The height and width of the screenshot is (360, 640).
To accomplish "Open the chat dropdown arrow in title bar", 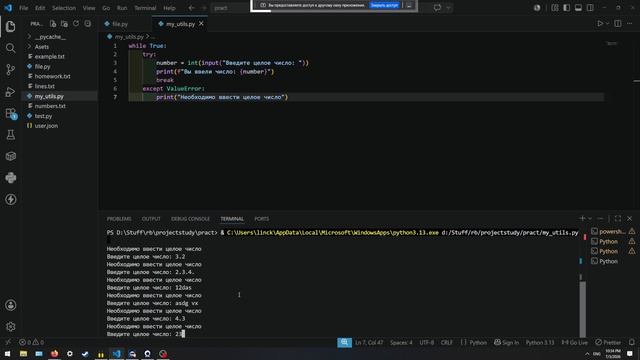I will coord(448,8).
